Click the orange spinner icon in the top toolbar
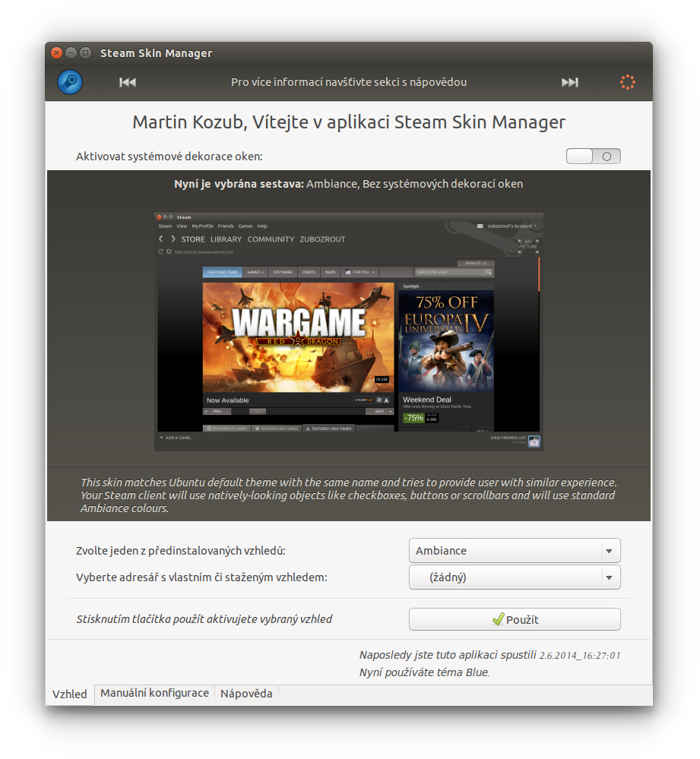Image resolution: width=700 pixels, height=759 pixels. (627, 81)
